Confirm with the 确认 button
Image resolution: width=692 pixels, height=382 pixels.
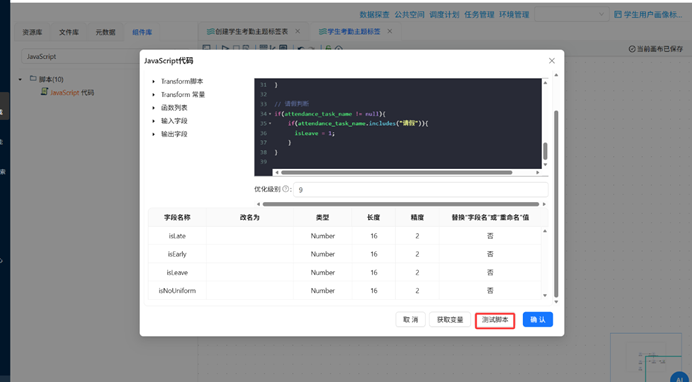click(x=538, y=320)
